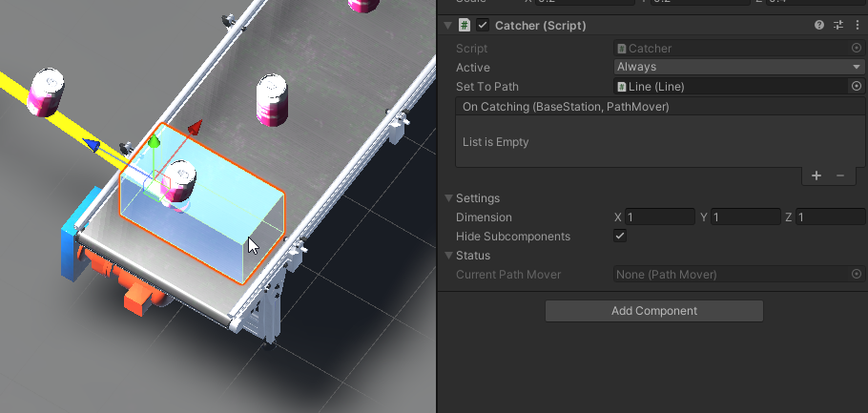The height and width of the screenshot is (413, 868).
Task: Disable the Catcher script component checkbox
Action: pos(483,26)
